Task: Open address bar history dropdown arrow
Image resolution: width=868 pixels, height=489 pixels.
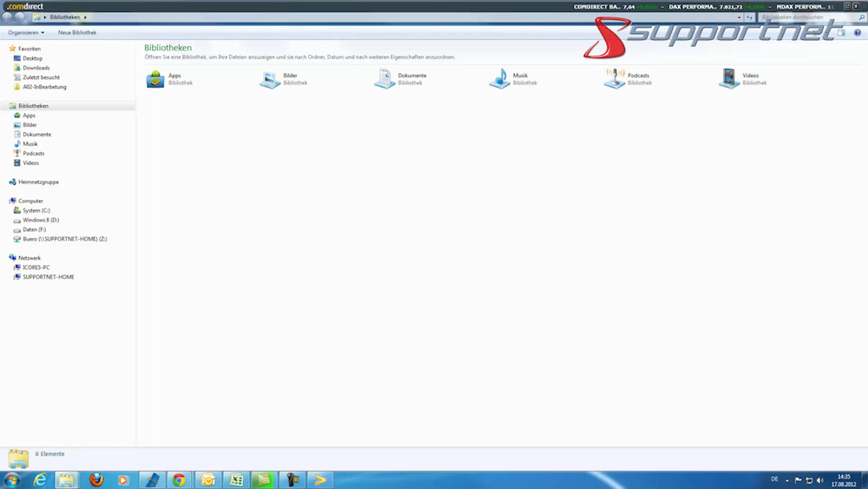Action: point(740,17)
